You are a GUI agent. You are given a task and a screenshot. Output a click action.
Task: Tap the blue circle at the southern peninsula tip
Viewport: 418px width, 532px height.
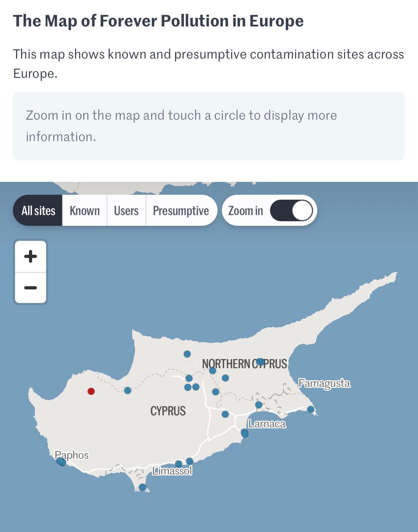click(142, 487)
